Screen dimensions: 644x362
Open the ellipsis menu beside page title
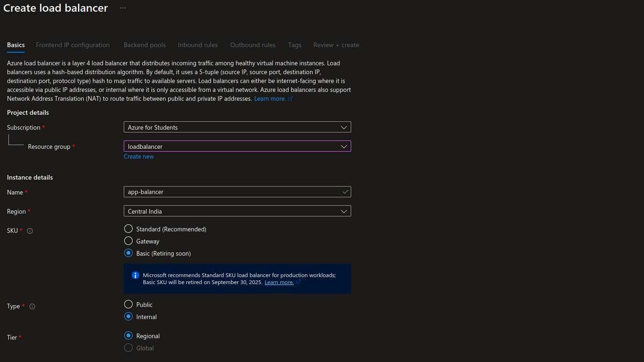pos(123,8)
